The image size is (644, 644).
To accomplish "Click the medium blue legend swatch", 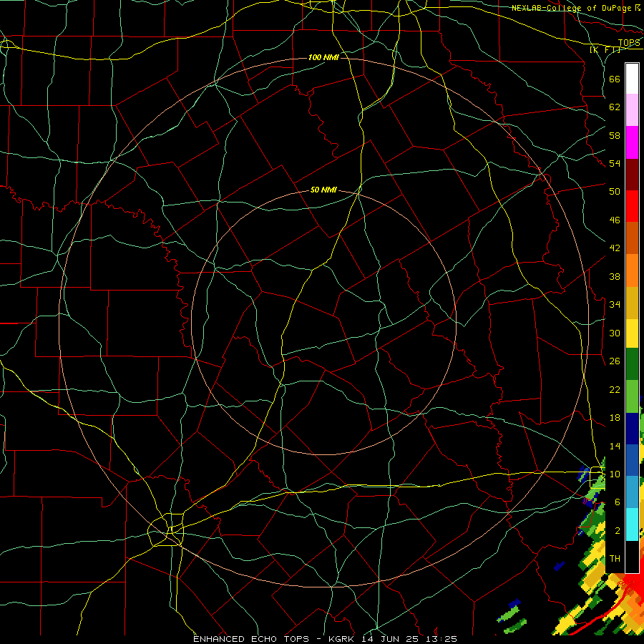I will 632,460.
